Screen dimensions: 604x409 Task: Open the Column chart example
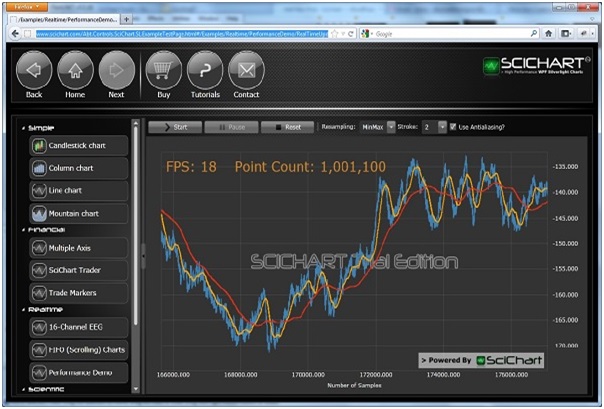(79, 168)
